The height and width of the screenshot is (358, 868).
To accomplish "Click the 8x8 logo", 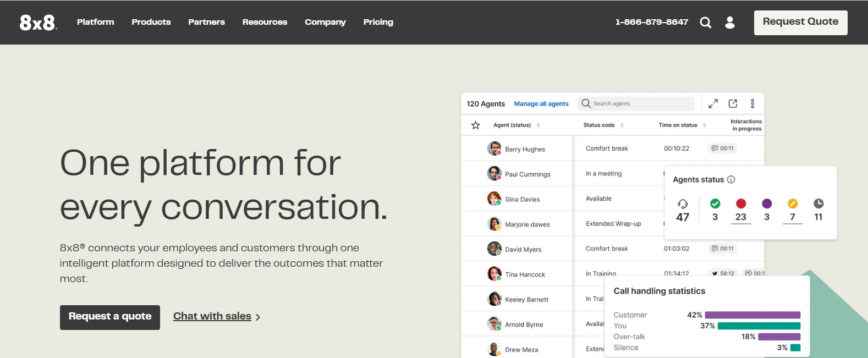I will point(38,23).
